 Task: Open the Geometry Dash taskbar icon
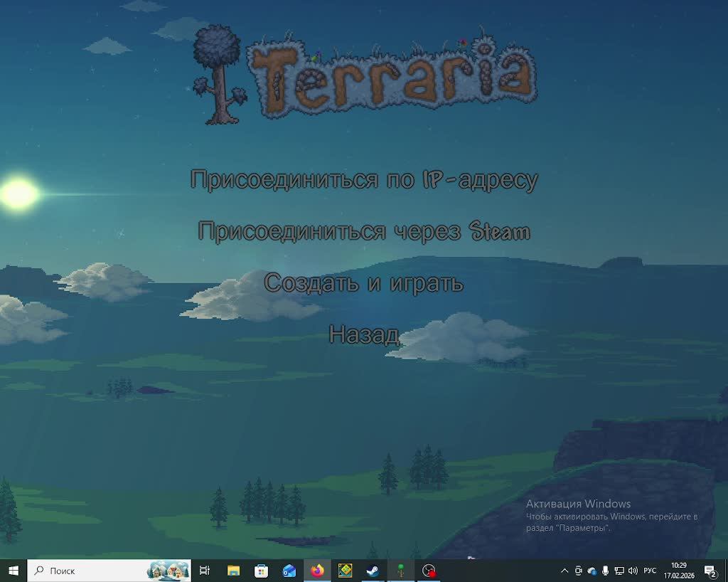pos(345,571)
